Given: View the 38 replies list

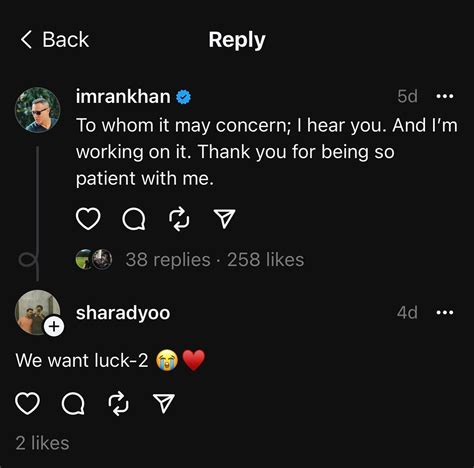Looking at the screenshot, I should [x=168, y=259].
